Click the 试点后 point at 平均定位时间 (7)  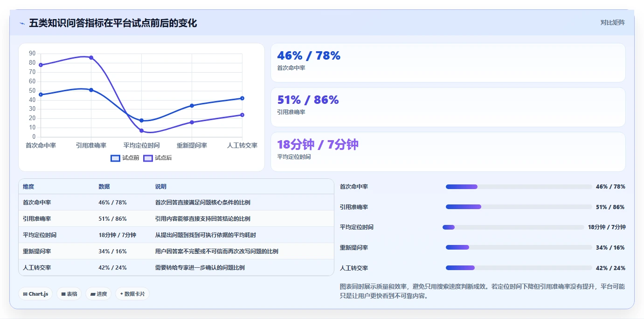point(141,131)
